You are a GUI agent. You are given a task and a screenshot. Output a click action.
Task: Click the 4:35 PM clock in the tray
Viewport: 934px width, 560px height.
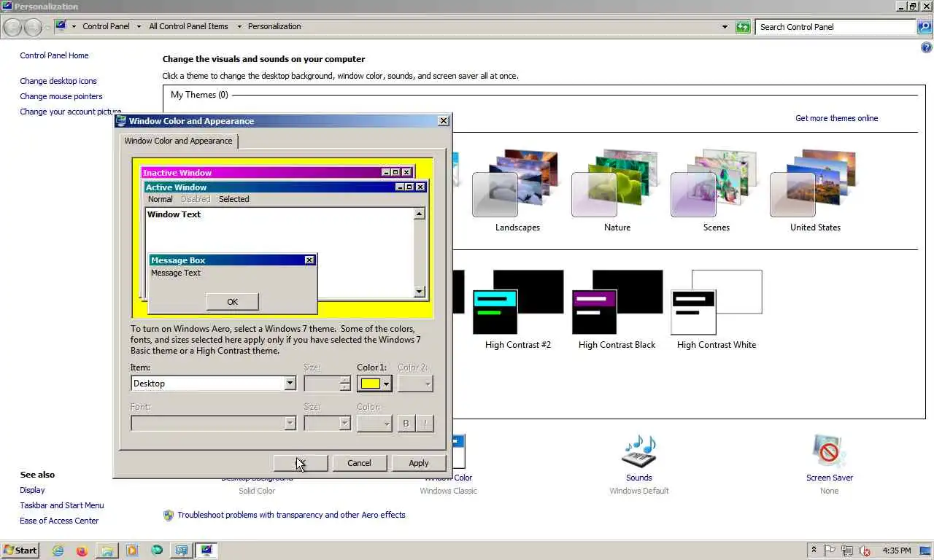click(896, 551)
